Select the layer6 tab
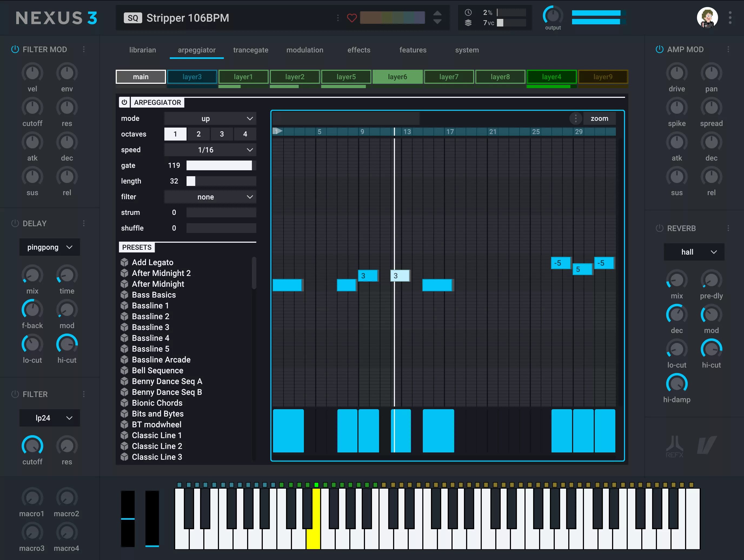 pos(397,77)
